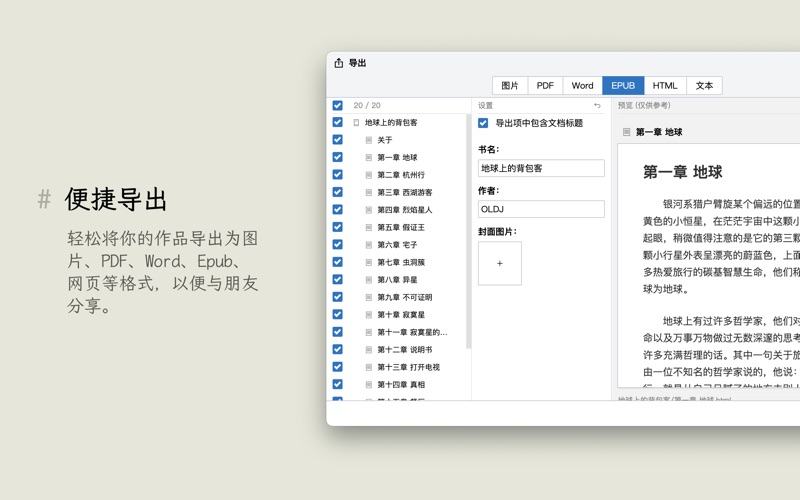This screenshot has height=500, width=800.
Task: Click the 书名 book title input field
Action: point(541,168)
